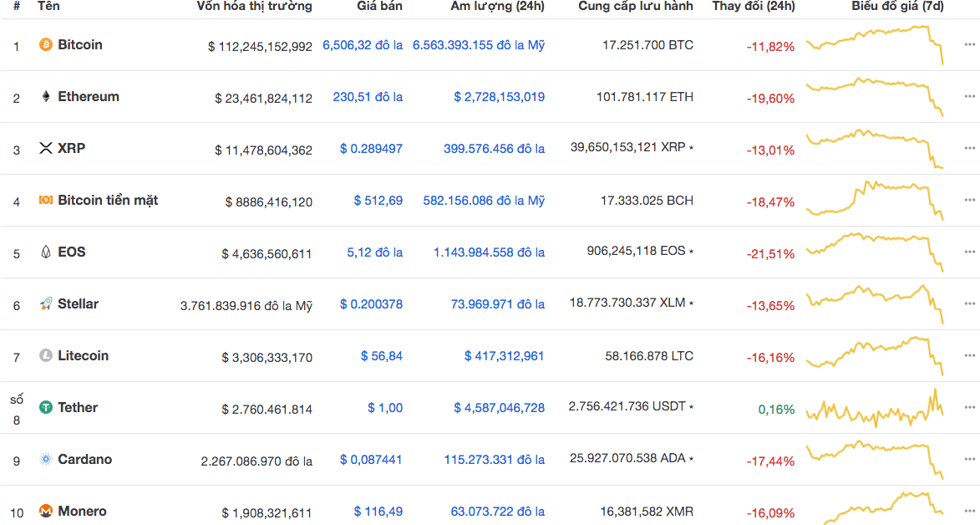
Task: Click Ethereum supply 101.781.117 ETH
Action: click(645, 97)
